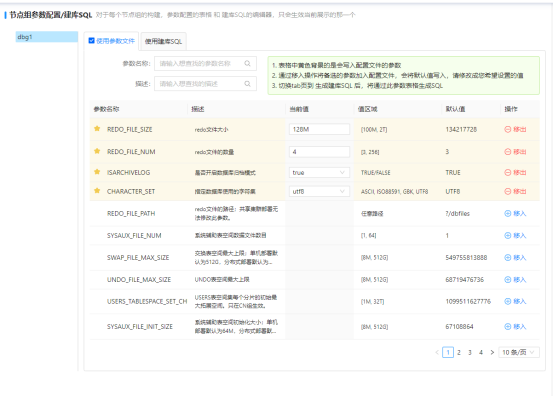Select the dbg1 node group
Viewport: 553px width, 397px height.
[x=47, y=37]
